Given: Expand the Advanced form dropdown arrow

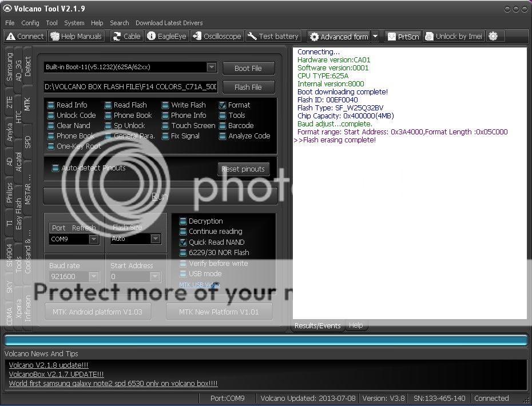Looking at the screenshot, I should (x=375, y=37).
